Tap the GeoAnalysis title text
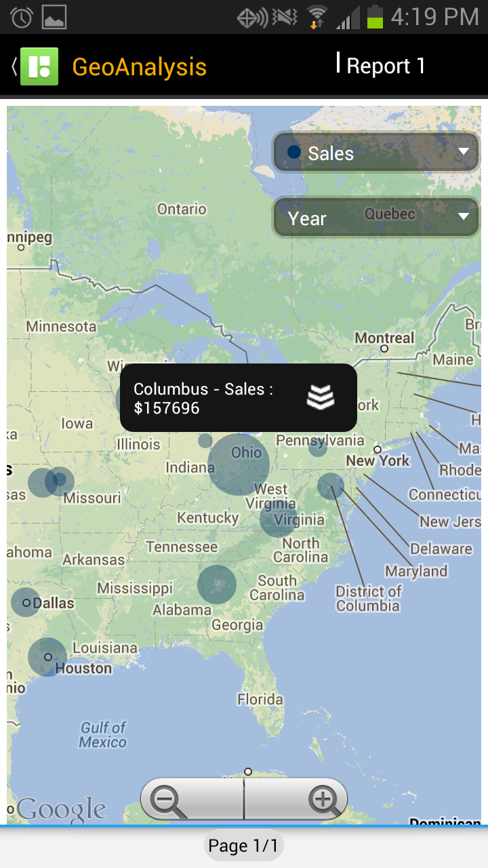Image resolution: width=488 pixels, height=868 pixels. pos(140,67)
